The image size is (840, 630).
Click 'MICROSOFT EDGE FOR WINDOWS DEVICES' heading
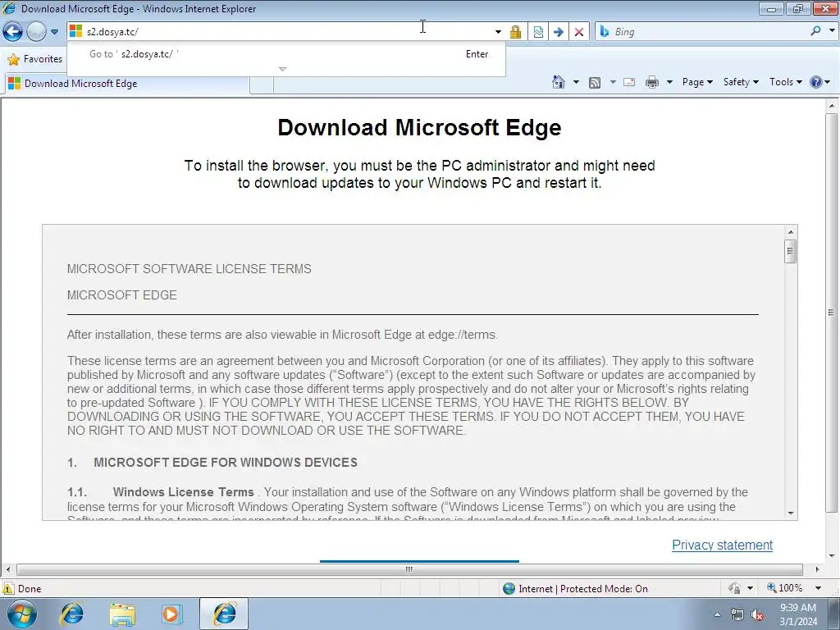(226, 463)
